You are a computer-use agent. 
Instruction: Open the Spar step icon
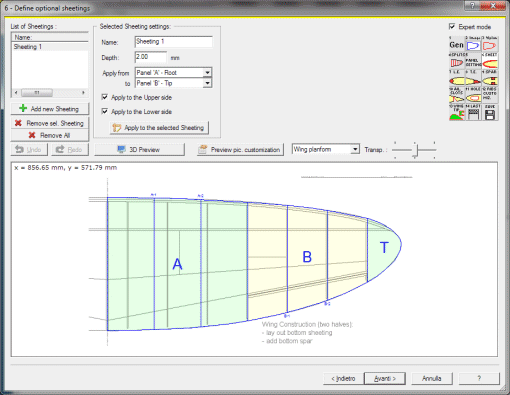point(490,78)
